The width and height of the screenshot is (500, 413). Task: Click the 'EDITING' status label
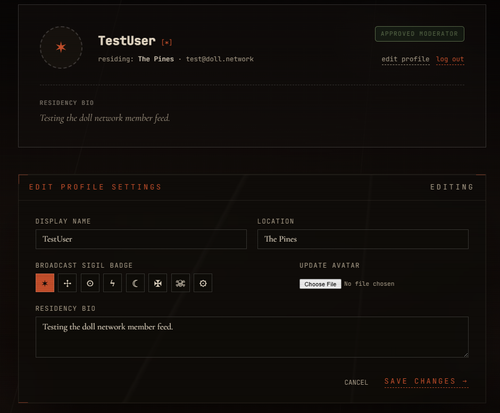451,187
